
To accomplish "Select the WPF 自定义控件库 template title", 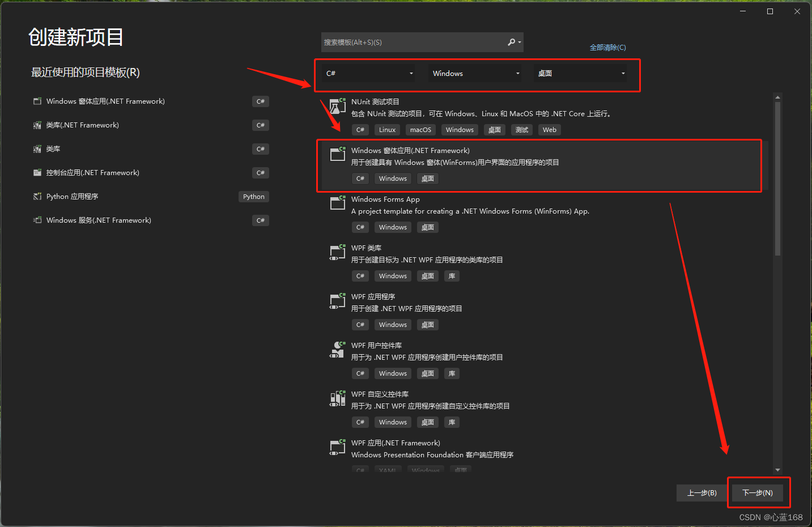I will pos(380,394).
